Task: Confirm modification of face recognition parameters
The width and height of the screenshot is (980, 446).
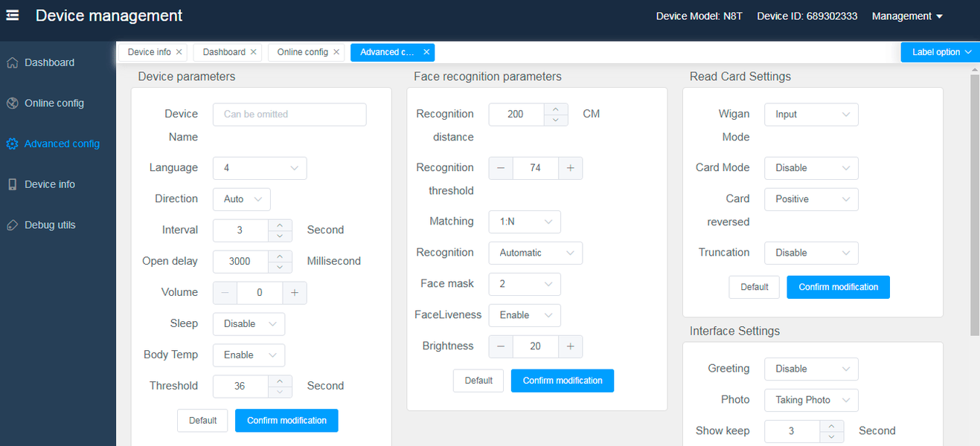Action: (x=563, y=381)
